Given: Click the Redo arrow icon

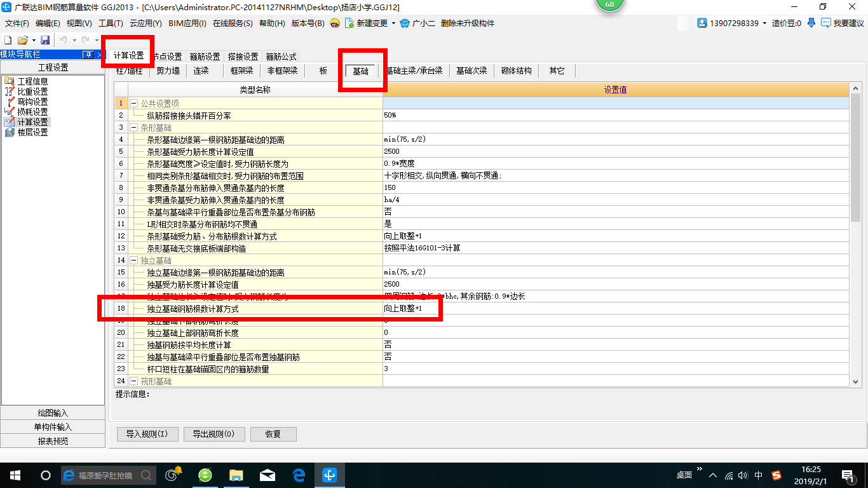Looking at the screenshot, I should tap(85, 40).
